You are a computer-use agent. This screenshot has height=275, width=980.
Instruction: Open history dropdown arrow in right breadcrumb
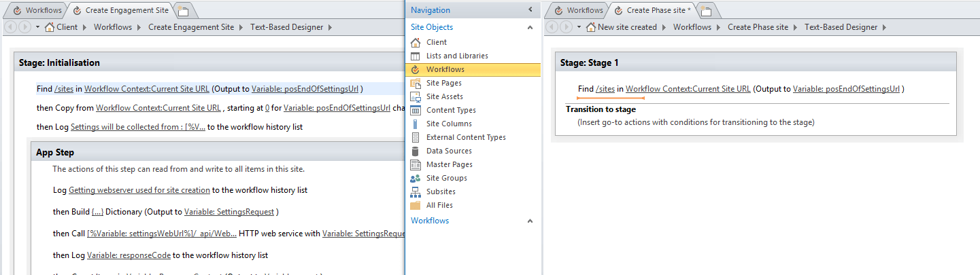[x=579, y=27]
